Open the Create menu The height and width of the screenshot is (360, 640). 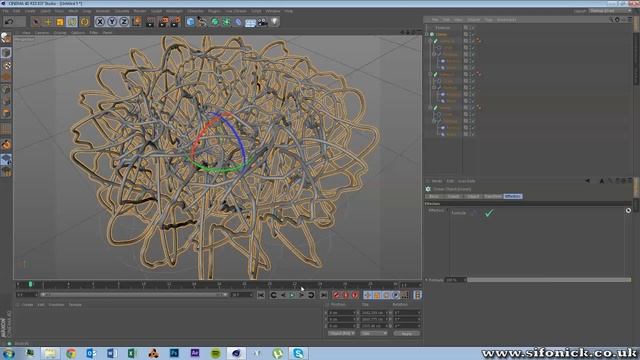pos(30,11)
